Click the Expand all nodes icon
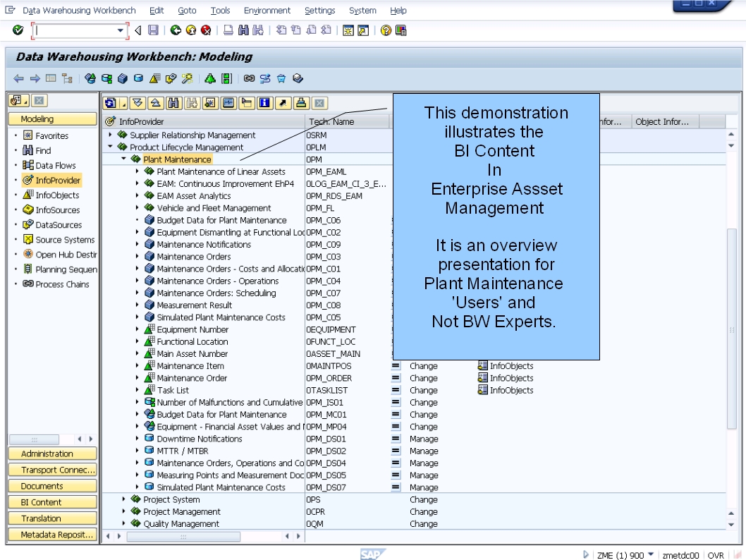 (x=137, y=103)
